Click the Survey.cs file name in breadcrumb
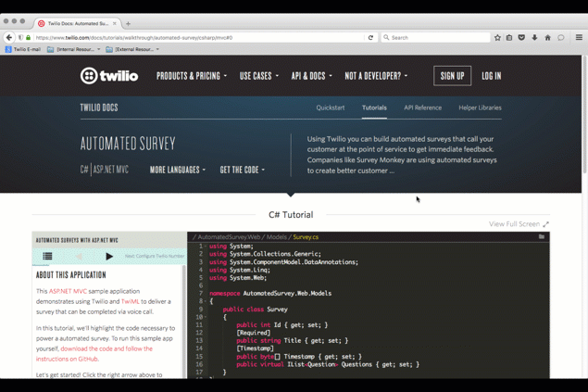The height and width of the screenshot is (392, 588). tap(306, 237)
